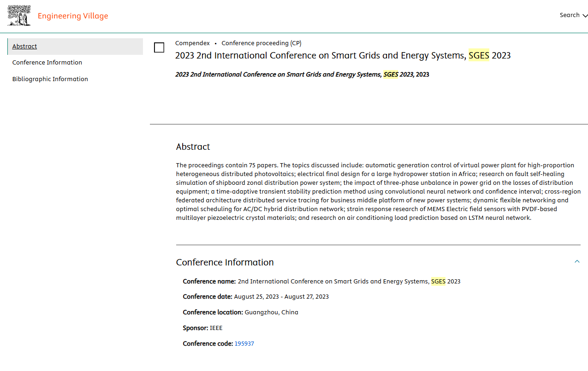Click the italic source title line

click(x=302, y=75)
